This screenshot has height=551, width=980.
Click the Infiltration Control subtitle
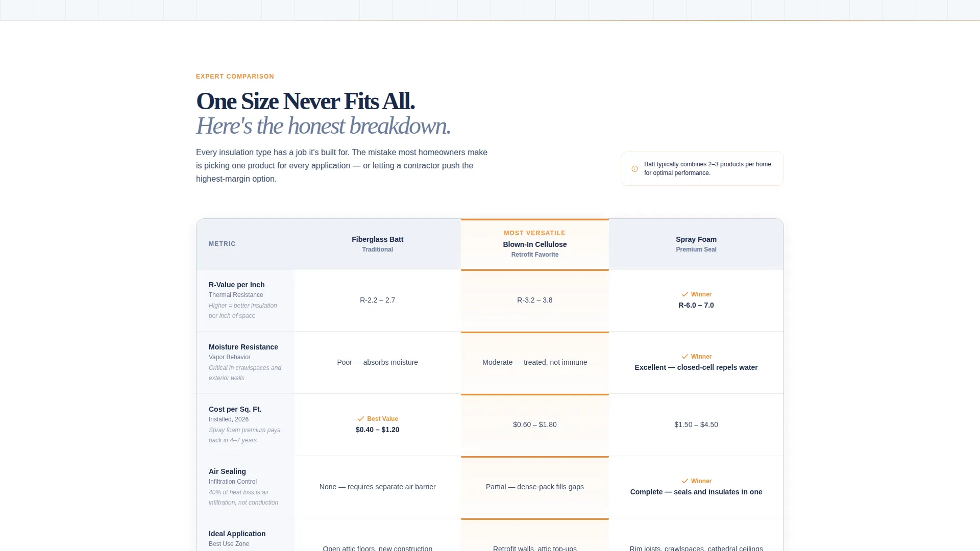click(233, 482)
